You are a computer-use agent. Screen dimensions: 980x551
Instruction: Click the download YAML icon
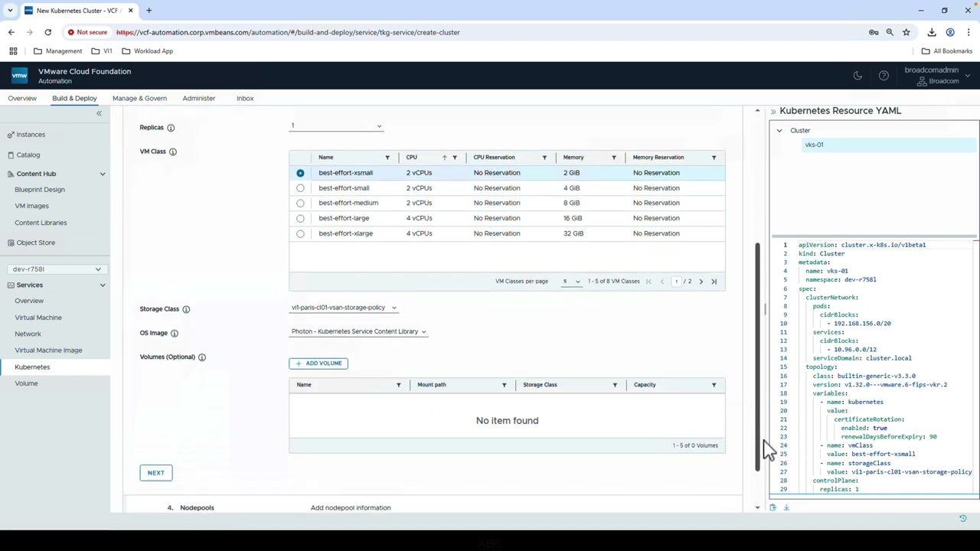pos(786,507)
